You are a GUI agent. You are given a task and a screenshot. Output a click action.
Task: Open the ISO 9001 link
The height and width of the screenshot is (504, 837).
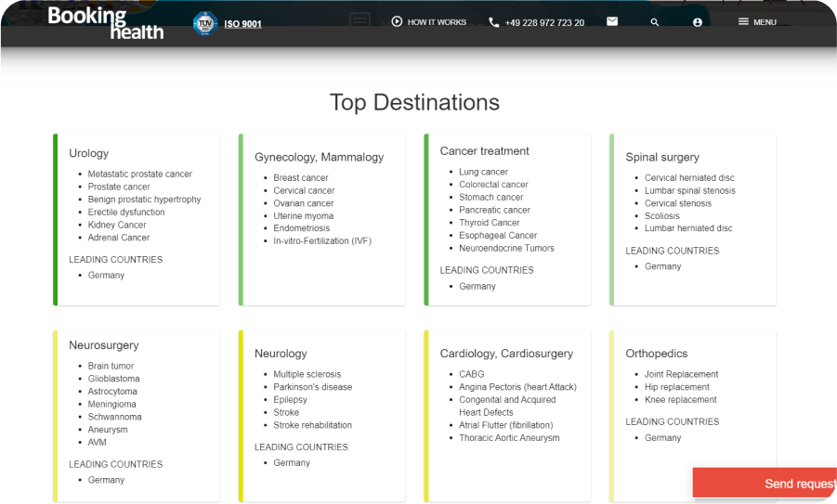(242, 24)
